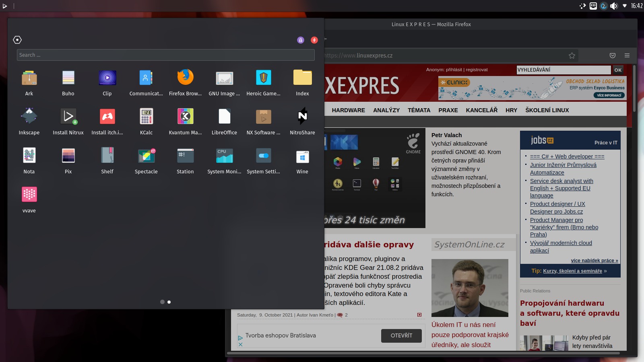Click the registrovat link

click(477, 70)
